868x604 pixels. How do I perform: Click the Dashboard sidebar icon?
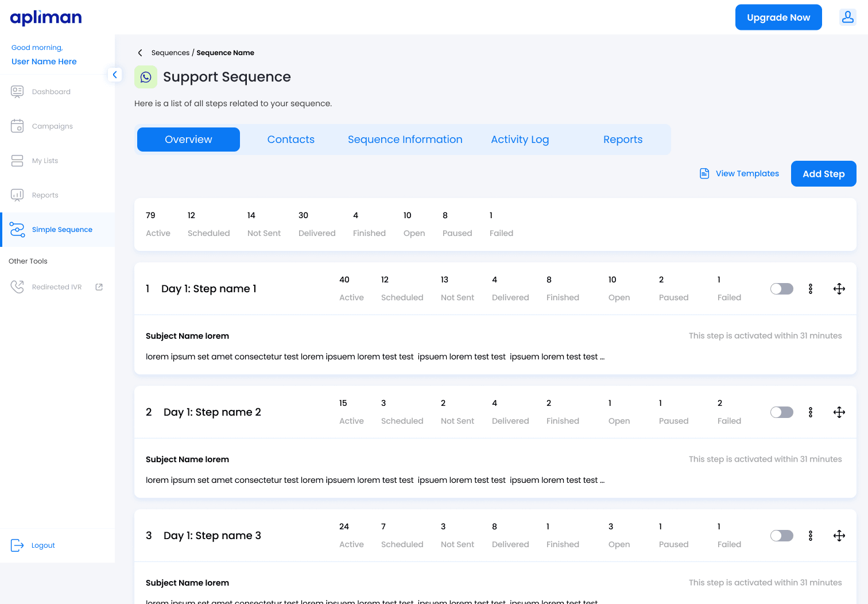tap(17, 92)
